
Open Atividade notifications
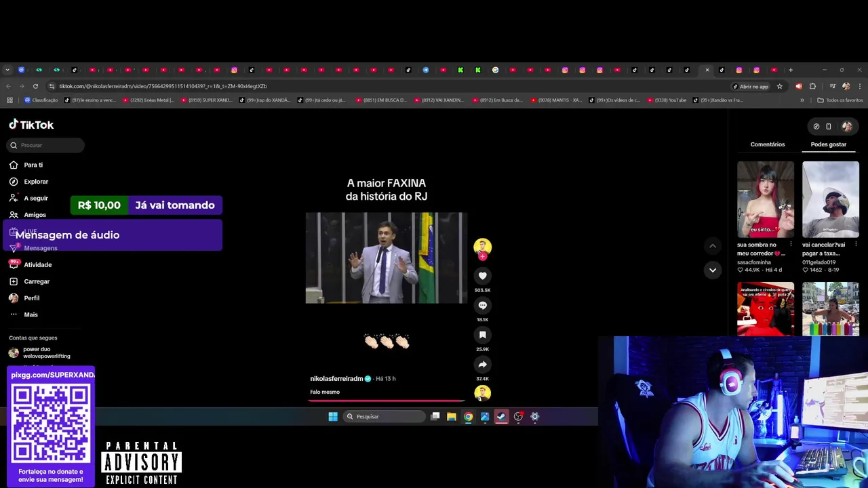(37, 264)
